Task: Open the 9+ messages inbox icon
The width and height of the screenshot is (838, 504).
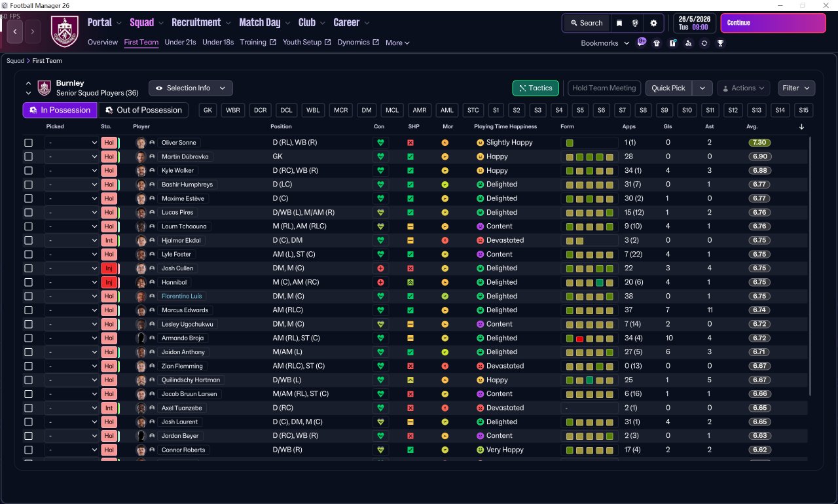Action: click(x=642, y=43)
